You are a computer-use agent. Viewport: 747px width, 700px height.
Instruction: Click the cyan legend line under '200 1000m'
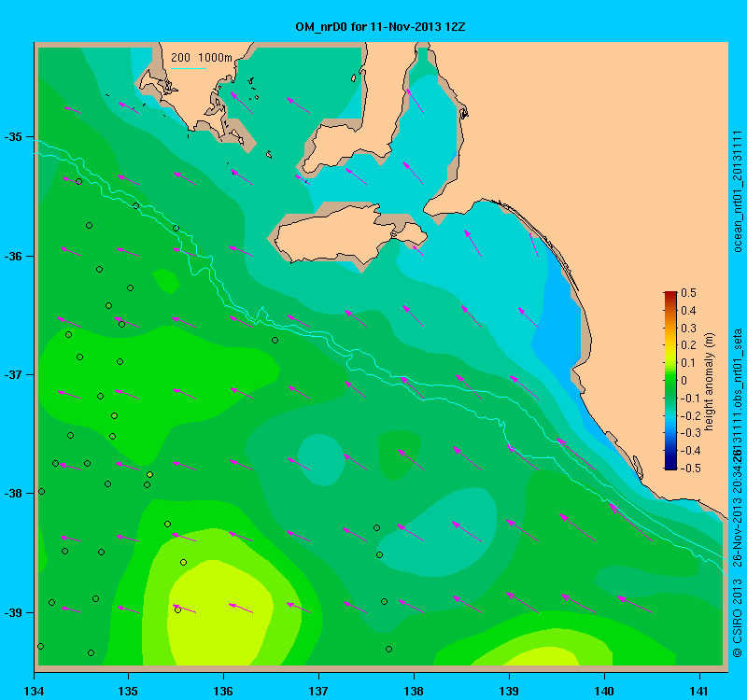(x=189, y=68)
